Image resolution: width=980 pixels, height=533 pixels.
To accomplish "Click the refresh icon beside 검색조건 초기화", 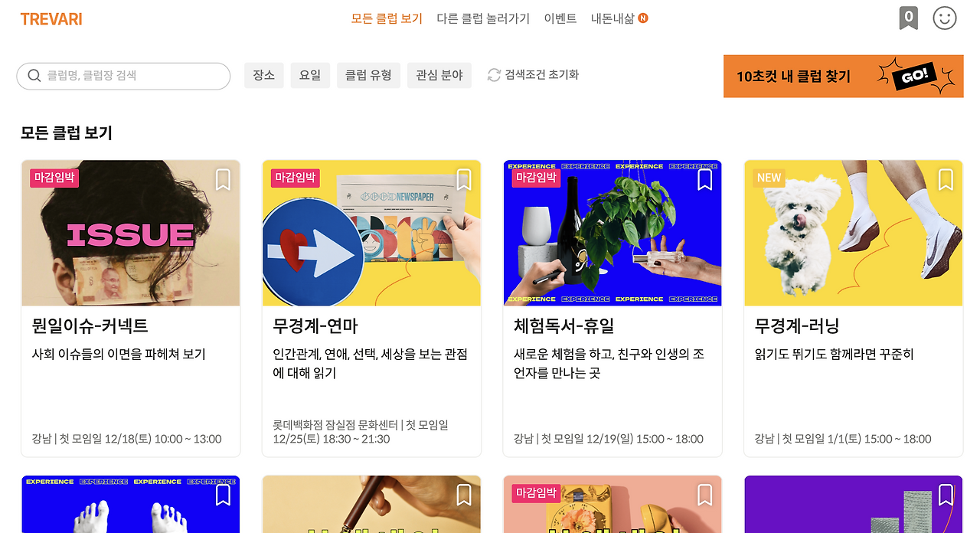I will [494, 75].
